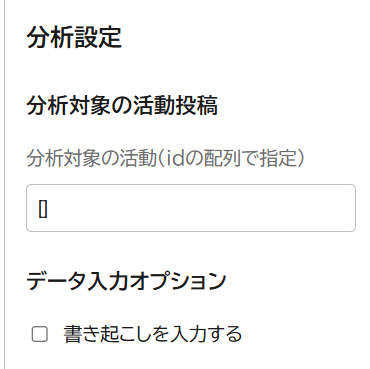370x369 pixels.
Task: Click the 書き起こしを入力する label text
Action: point(152,334)
